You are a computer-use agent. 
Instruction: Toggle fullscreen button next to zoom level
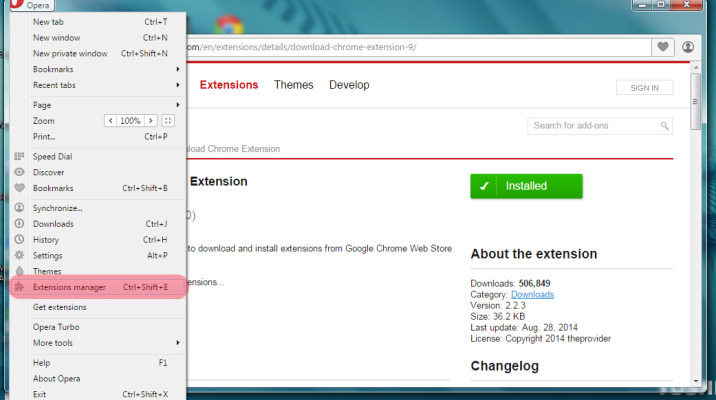click(168, 121)
